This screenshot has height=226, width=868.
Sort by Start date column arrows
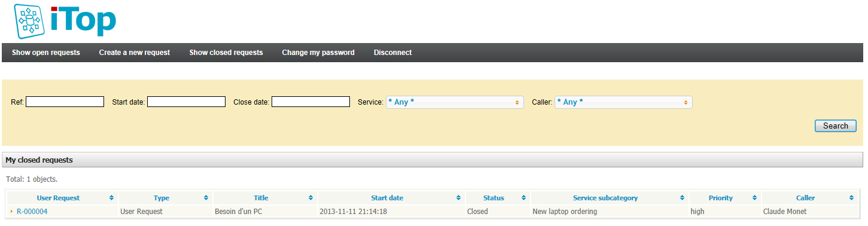click(459, 198)
